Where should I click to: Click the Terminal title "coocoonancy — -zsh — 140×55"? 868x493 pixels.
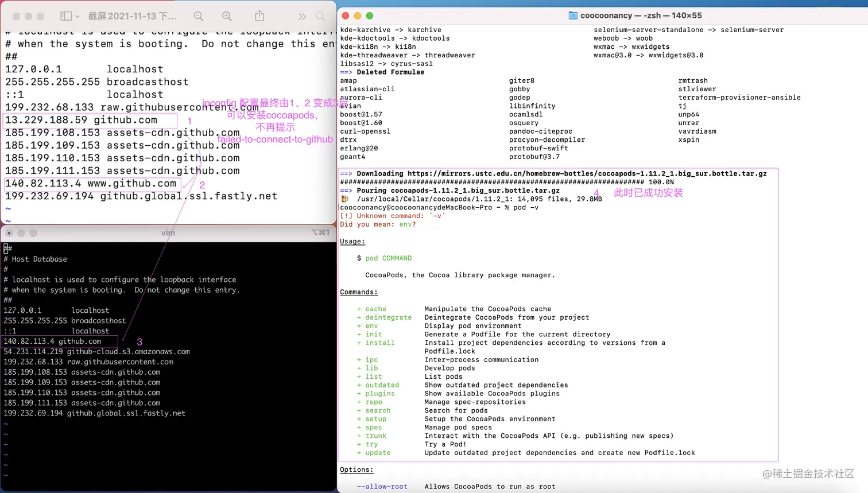[641, 15]
